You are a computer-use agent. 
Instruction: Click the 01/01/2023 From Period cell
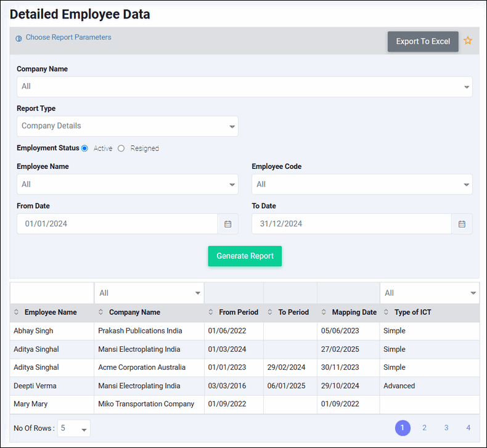point(234,368)
